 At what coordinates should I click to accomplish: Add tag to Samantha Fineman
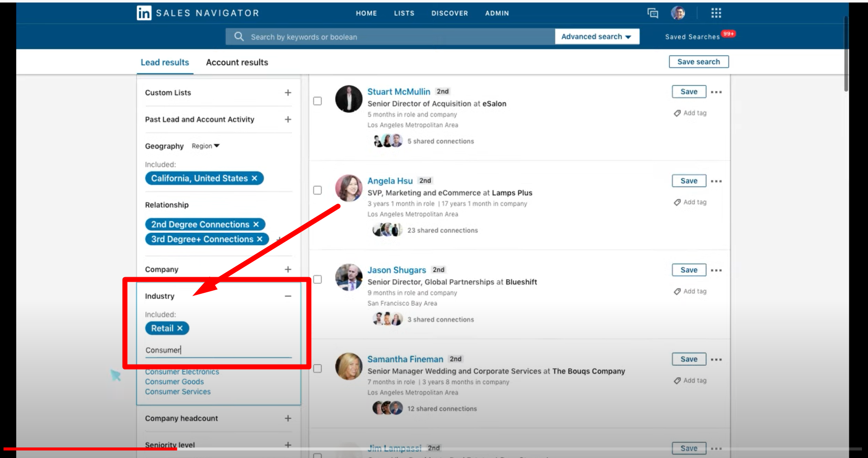[690, 381]
